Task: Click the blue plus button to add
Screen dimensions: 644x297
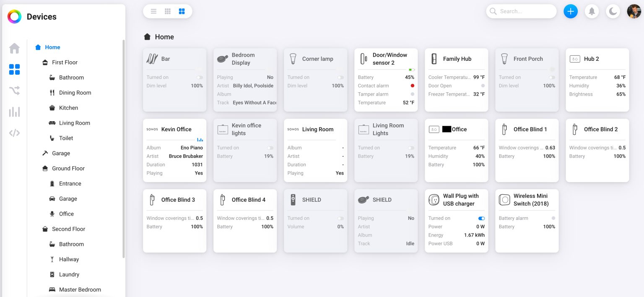Action: (x=571, y=11)
